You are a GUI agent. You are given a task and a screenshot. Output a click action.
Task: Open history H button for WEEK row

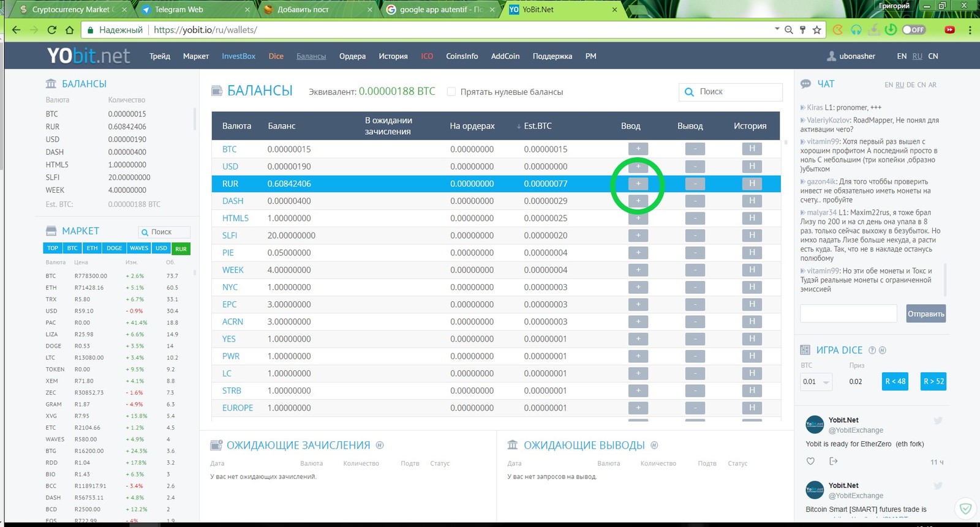pyautogui.click(x=752, y=269)
